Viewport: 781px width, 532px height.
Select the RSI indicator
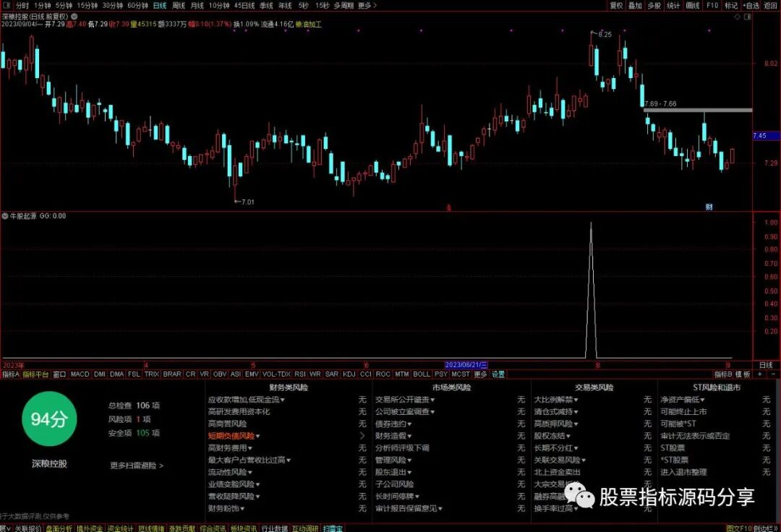(x=300, y=374)
